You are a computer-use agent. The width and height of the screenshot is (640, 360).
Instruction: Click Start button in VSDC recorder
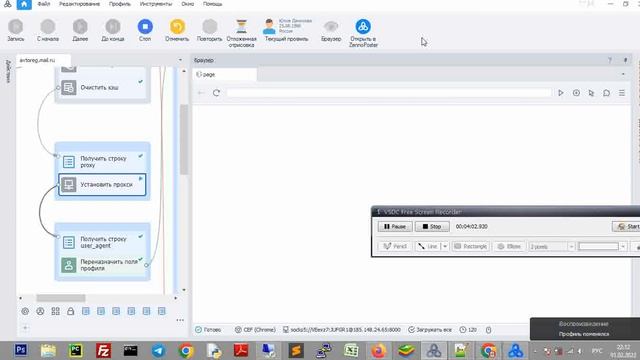coord(626,227)
